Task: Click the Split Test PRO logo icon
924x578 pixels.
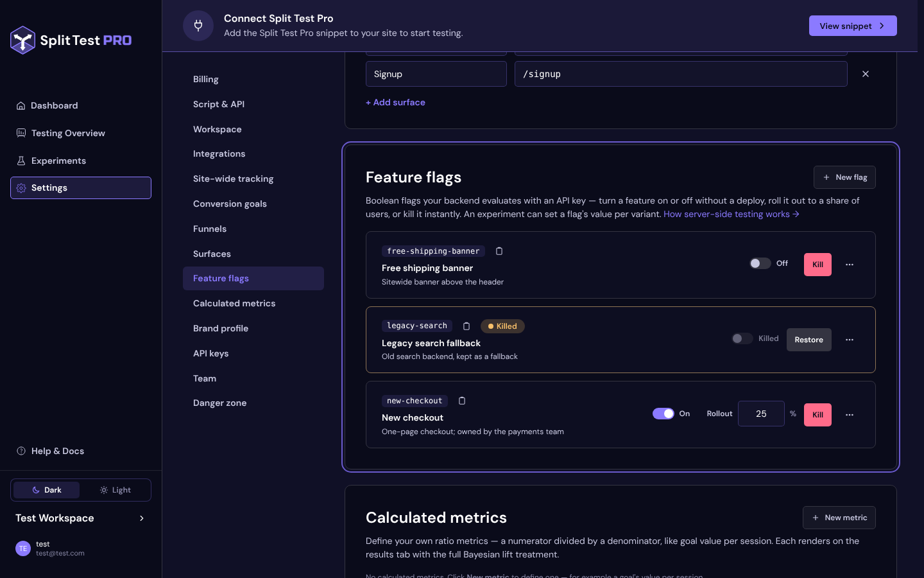Action: pyautogui.click(x=22, y=40)
